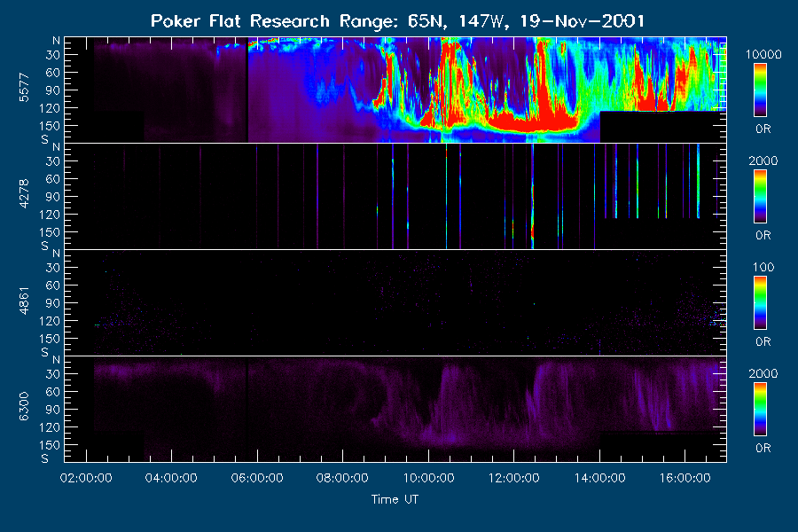Click the 60 tick label of the 4278 panel
Viewport: 798px width, 532px height.
point(53,179)
